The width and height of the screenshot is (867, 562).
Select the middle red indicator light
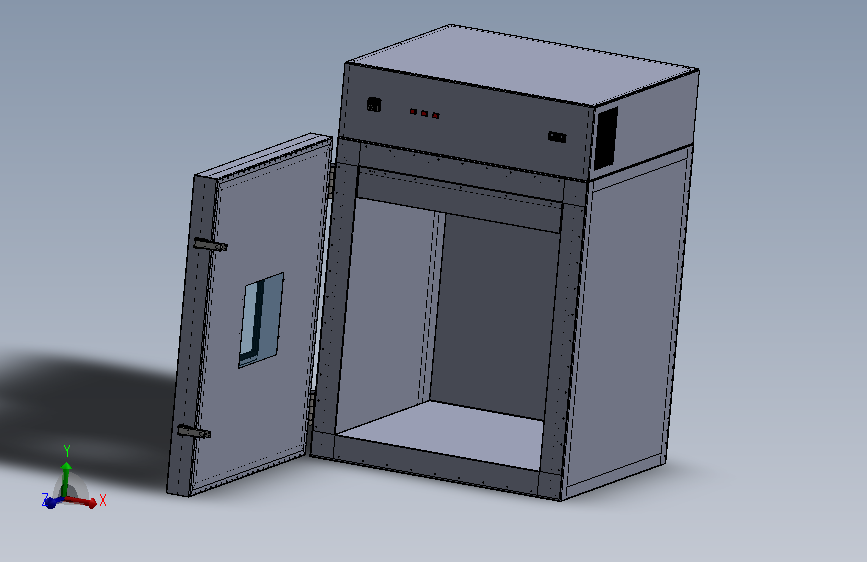click(424, 113)
